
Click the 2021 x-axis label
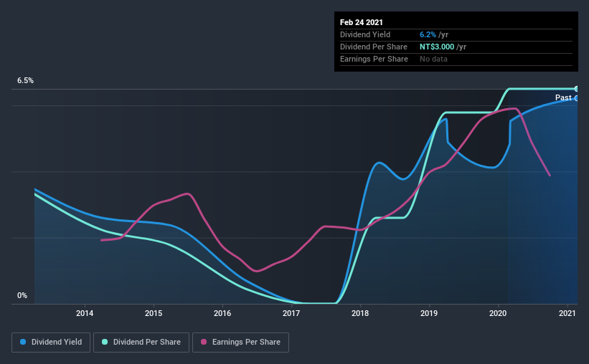point(567,313)
